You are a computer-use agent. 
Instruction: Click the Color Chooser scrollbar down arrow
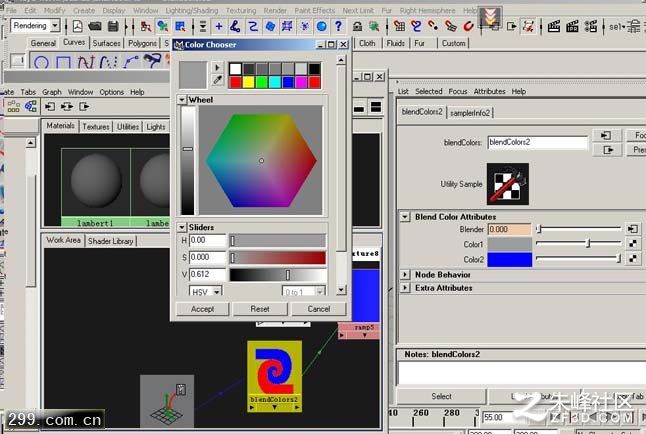tap(341, 290)
